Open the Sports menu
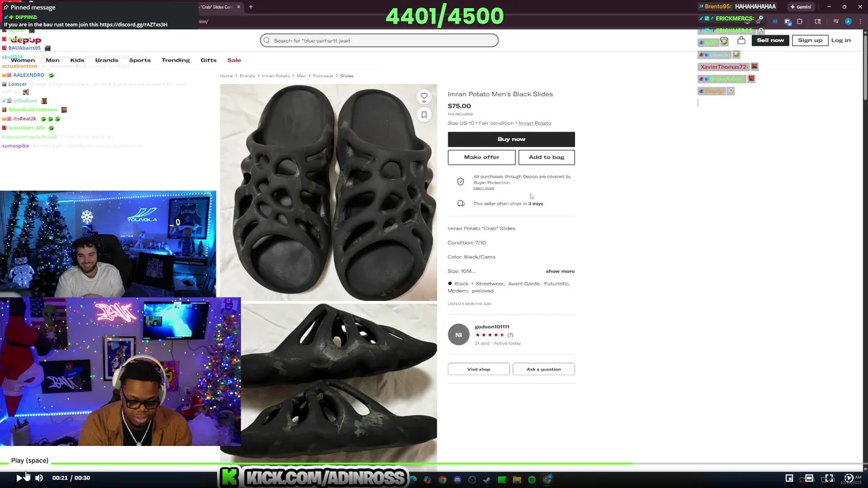 pos(140,60)
